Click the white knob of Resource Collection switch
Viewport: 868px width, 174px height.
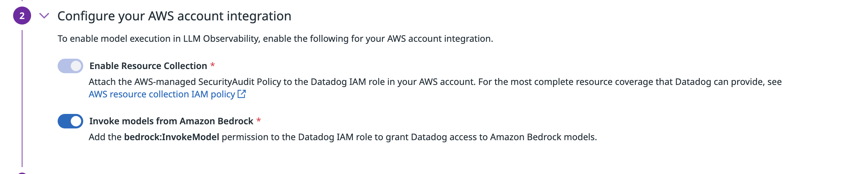coord(76,66)
